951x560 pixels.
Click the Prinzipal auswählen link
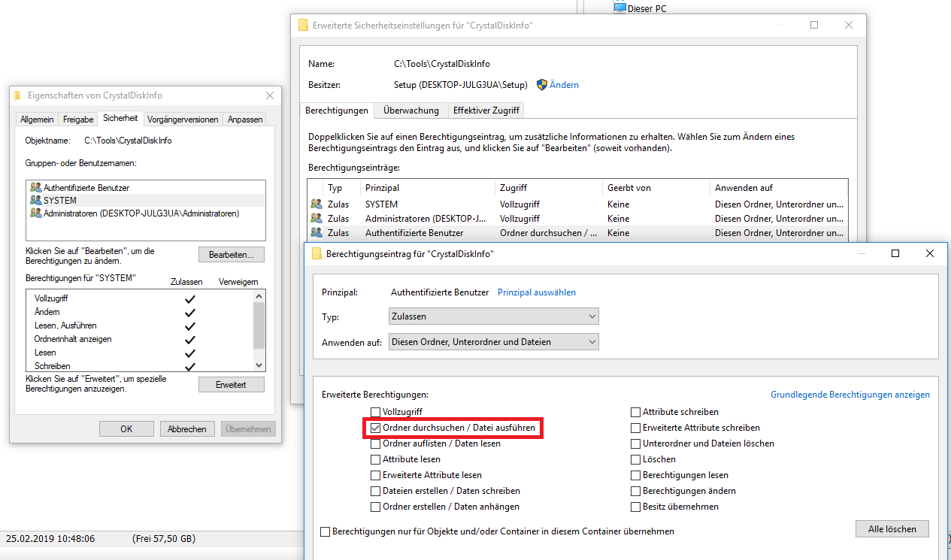click(537, 292)
